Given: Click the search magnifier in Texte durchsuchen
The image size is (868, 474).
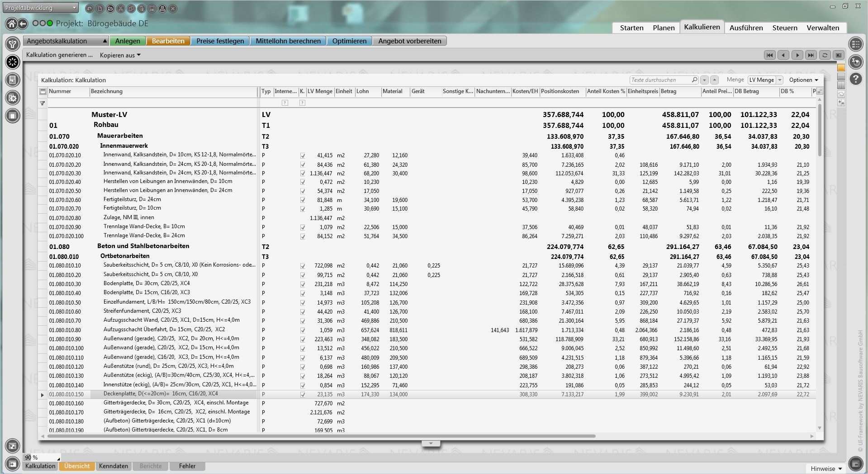Looking at the screenshot, I should click(694, 80).
